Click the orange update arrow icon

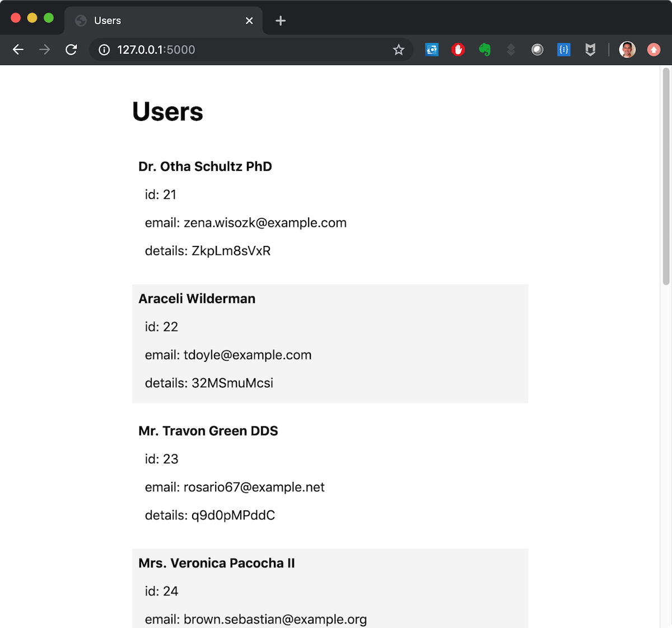(x=654, y=50)
